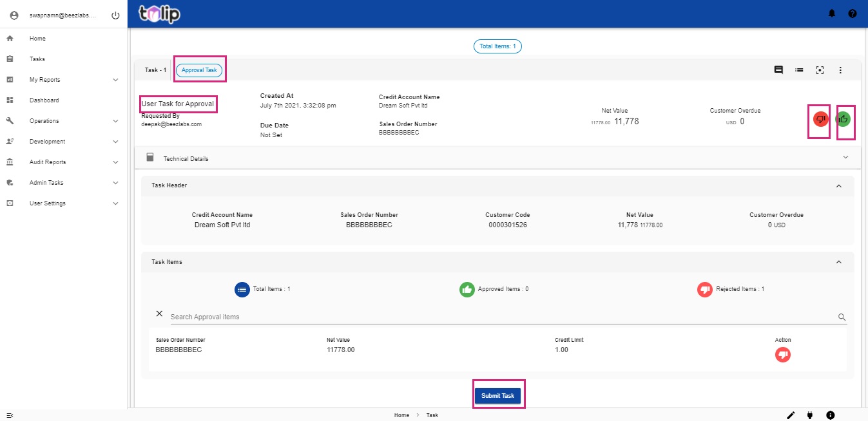Click Task breadcrumb link
The image size is (868, 421).
click(432, 415)
